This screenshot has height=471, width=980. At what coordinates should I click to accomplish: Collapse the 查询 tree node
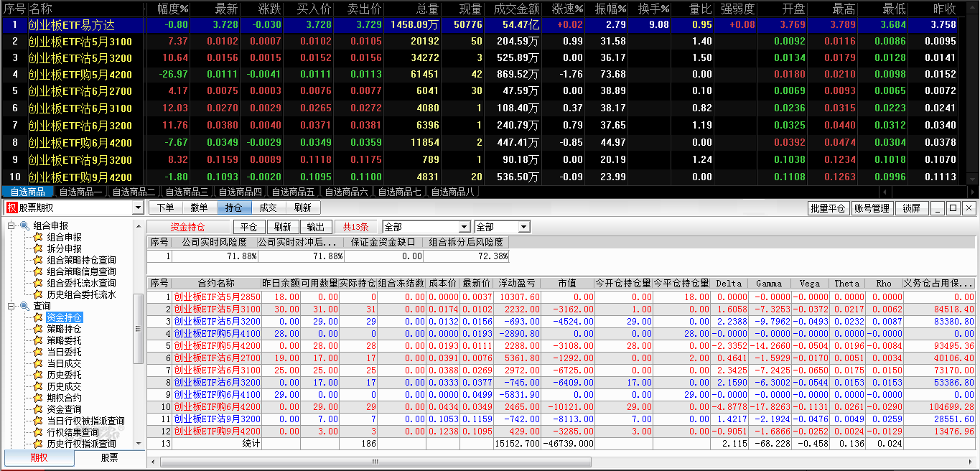click(x=11, y=306)
